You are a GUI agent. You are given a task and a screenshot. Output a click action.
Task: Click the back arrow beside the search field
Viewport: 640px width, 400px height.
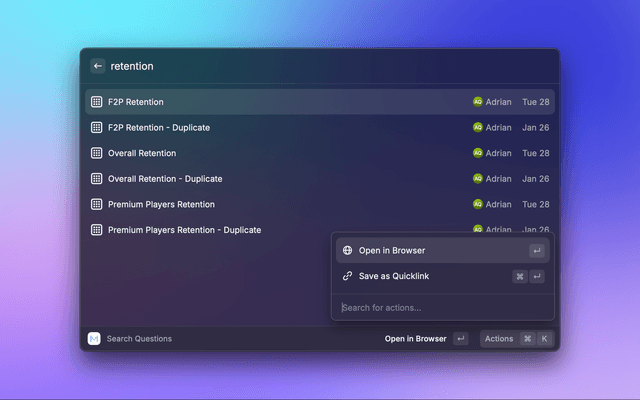tap(98, 66)
